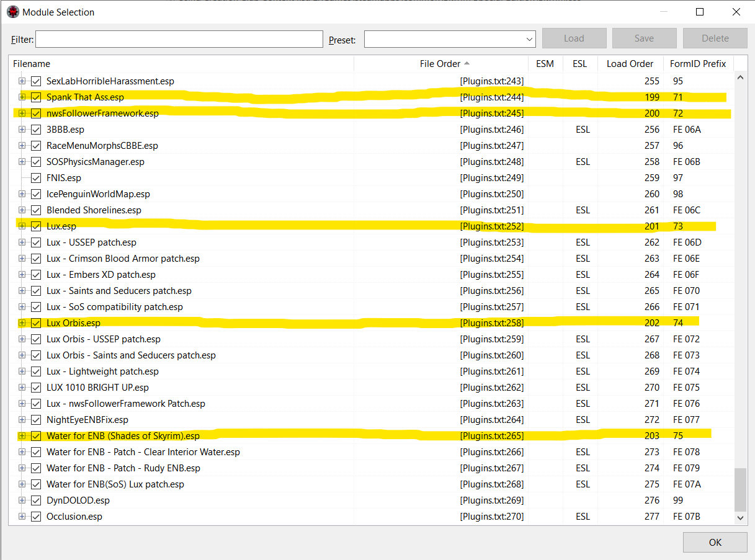Screen dimensions: 755x560
Task: Click the Module Selection app icon in title bar
Action: point(13,12)
